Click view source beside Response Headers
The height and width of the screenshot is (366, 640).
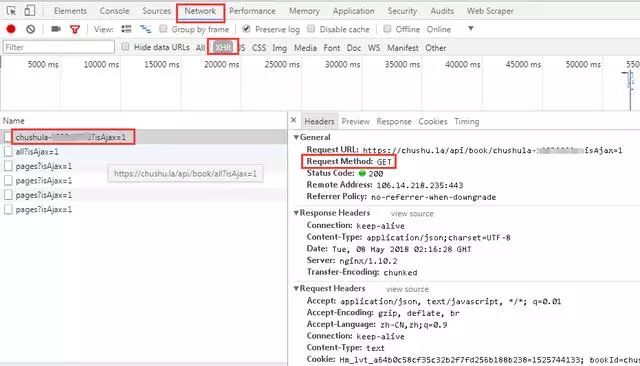tap(412, 213)
